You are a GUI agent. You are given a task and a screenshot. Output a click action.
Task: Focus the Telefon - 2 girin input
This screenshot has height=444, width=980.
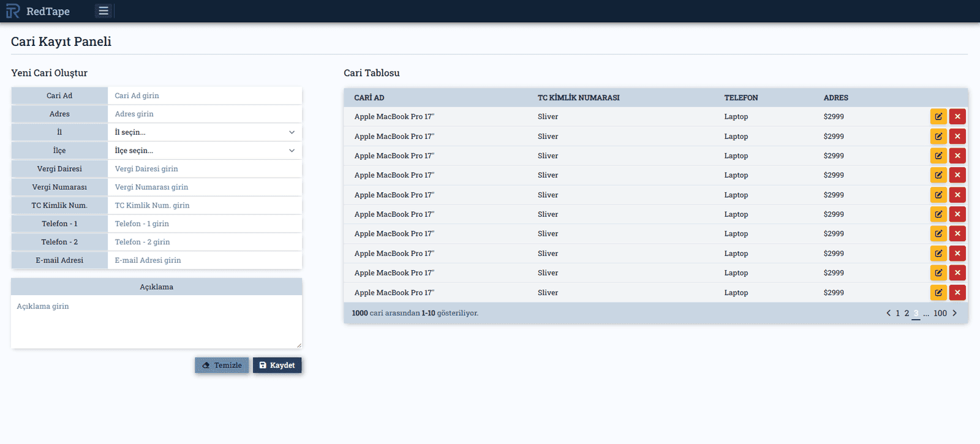pyautogui.click(x=205, y=243)
